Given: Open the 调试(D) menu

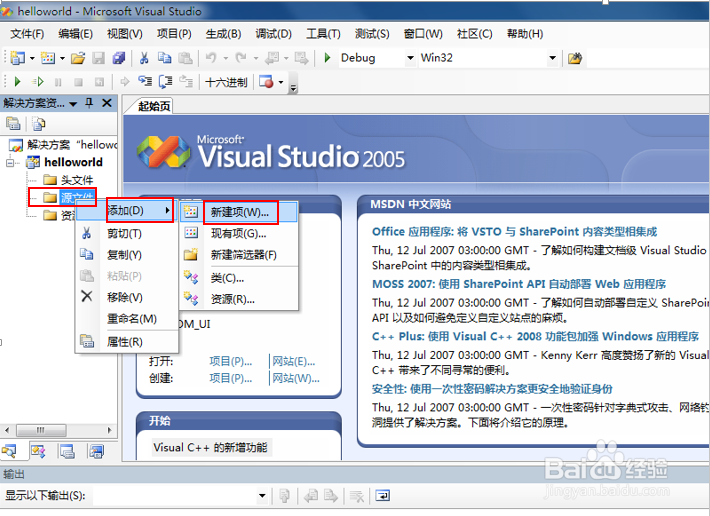Looking at the screenshot, I should tap(273, 34).
